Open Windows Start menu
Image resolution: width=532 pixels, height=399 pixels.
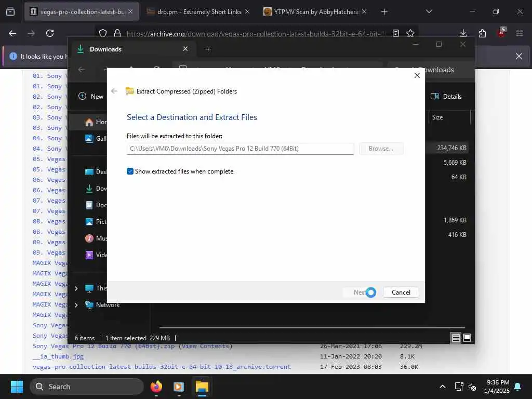[x=17, y=387]
